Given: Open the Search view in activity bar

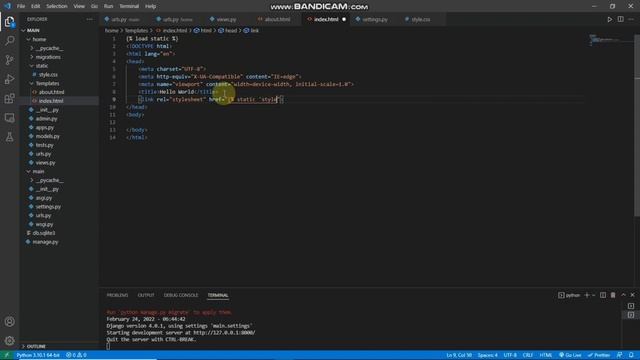Looking at the screenshot, I should (9, 40).
